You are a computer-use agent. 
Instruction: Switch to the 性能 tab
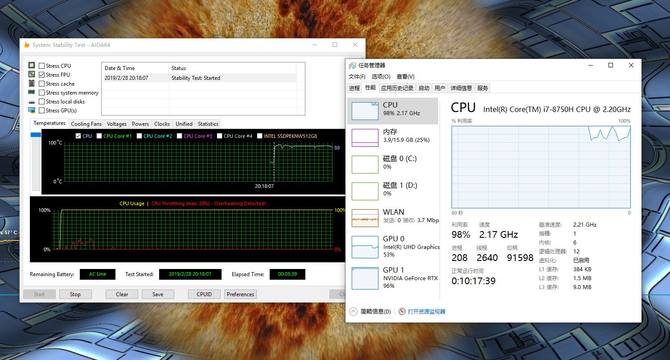point(370,88)
